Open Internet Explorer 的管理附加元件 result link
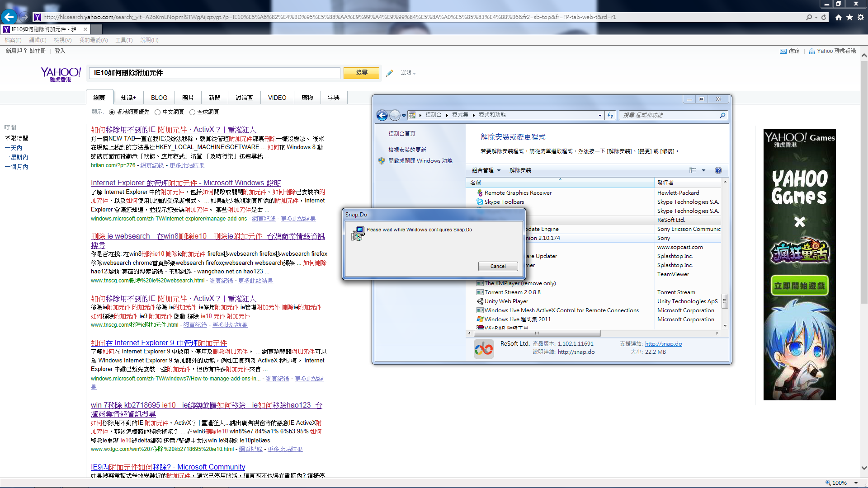The height and width of the screenshot is (488, 868). pyautogui.click(x=186, y=183)
